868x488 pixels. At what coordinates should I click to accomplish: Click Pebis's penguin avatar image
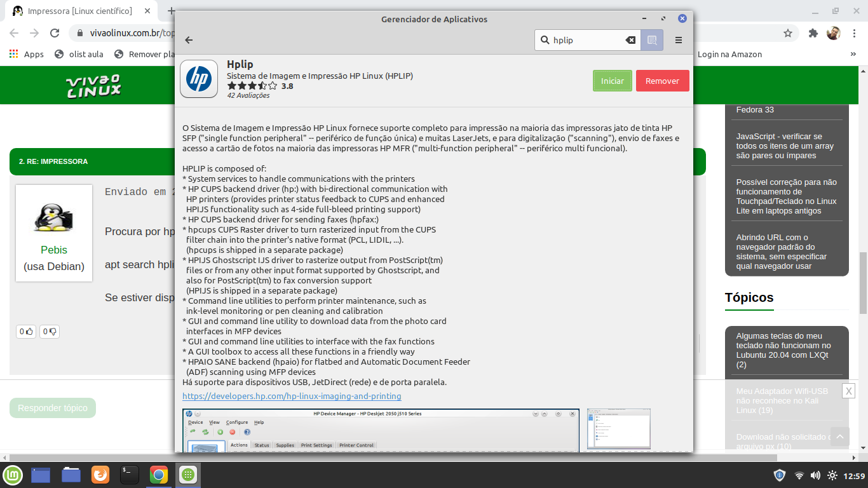54,217
